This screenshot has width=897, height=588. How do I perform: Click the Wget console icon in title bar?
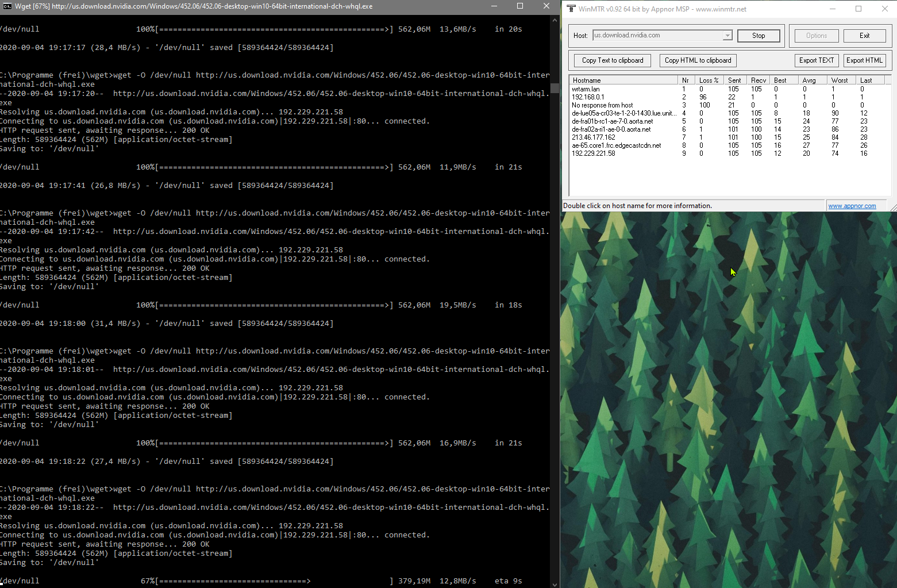pyautogui.click(x=7, y=6)
